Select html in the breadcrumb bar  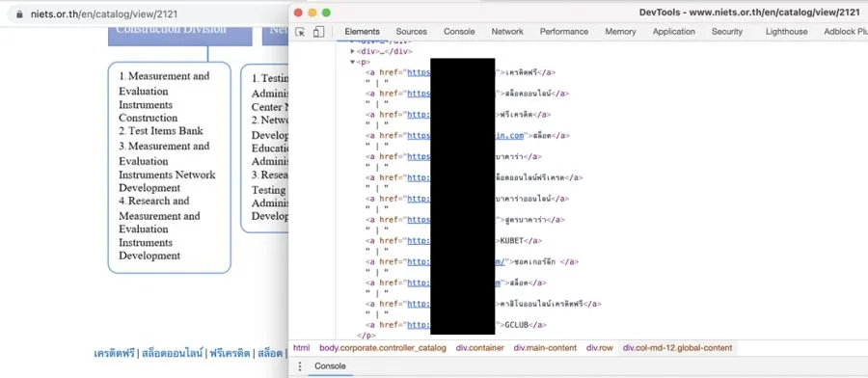click(x=301, y=348)
